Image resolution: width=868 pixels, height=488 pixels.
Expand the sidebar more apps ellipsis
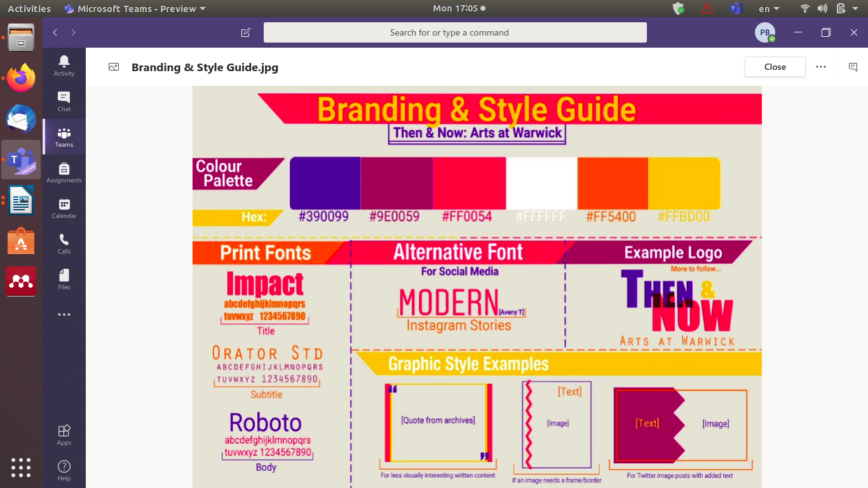coord(64,315)
